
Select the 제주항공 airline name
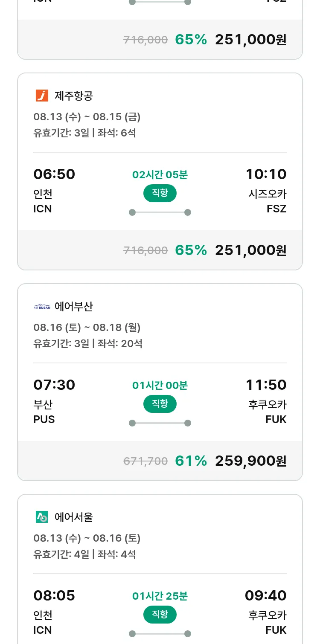tap(74, 96)
